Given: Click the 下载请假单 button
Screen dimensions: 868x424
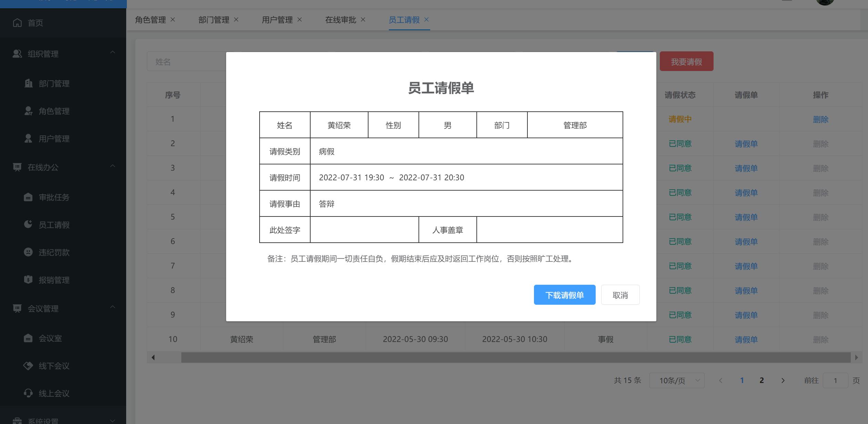Looking at the screenshot, I should pos(564,295).
